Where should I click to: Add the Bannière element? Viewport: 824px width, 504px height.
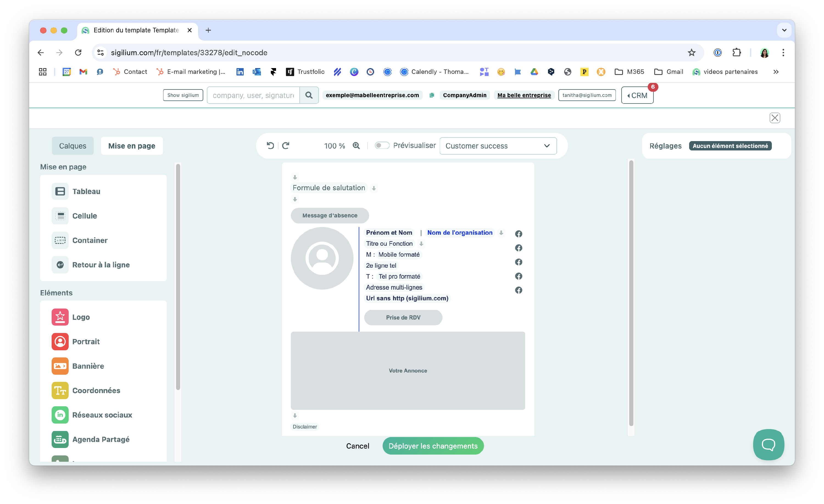click(x=88, y=366)
